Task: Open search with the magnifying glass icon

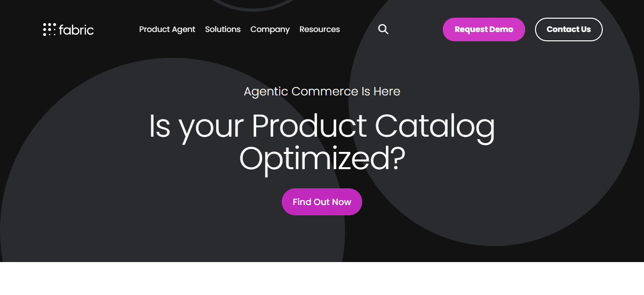Action: coord(383,29)
